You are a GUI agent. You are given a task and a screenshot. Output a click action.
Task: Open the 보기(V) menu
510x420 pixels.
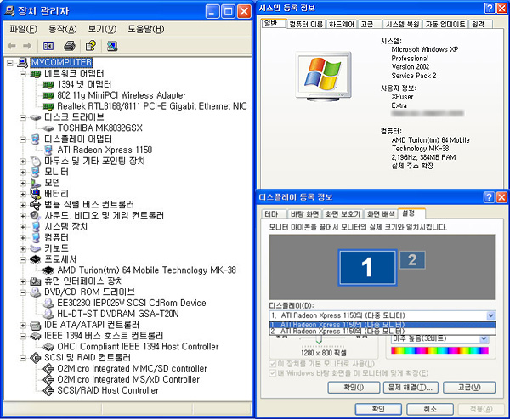[x=102, y=29]
